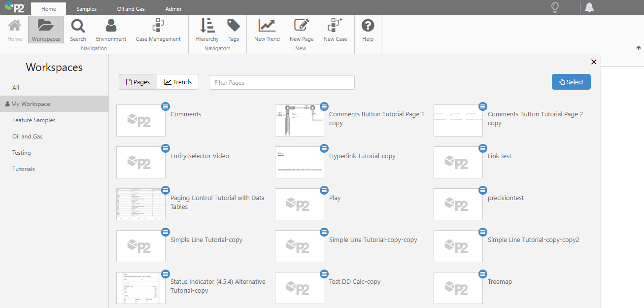The image size is (644, 308).
Task: Open the Admin ribbon tab
Action: pos(173,9)
